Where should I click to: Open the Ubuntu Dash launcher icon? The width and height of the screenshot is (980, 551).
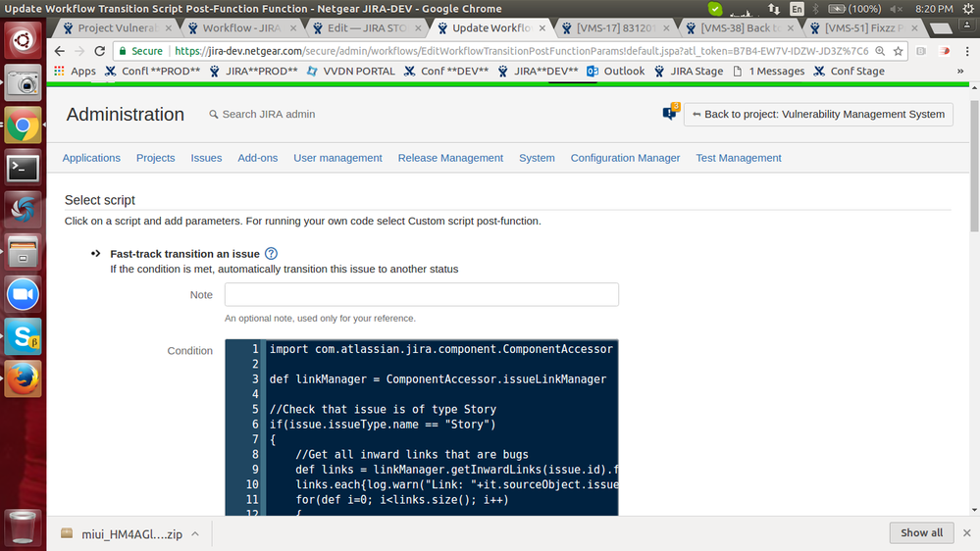(24, 40)
